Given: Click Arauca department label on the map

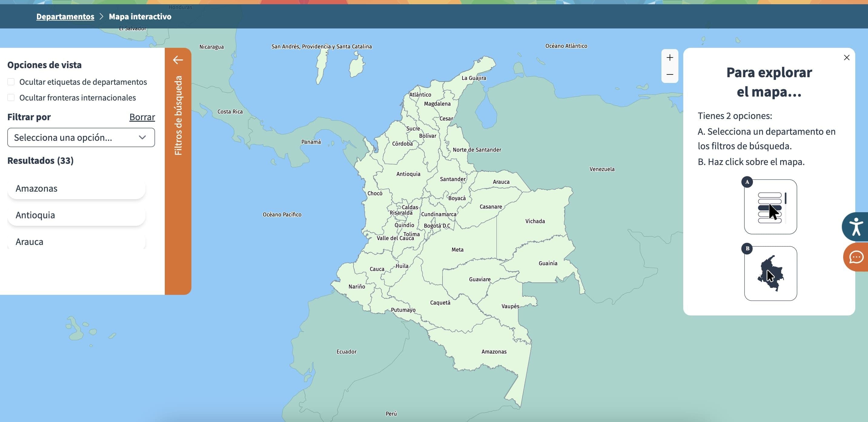Looking at the screenshot, I should [501, 182].
